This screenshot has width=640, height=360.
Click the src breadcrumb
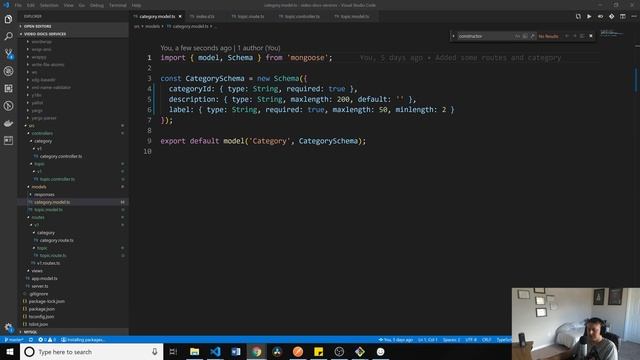(137, 26)
